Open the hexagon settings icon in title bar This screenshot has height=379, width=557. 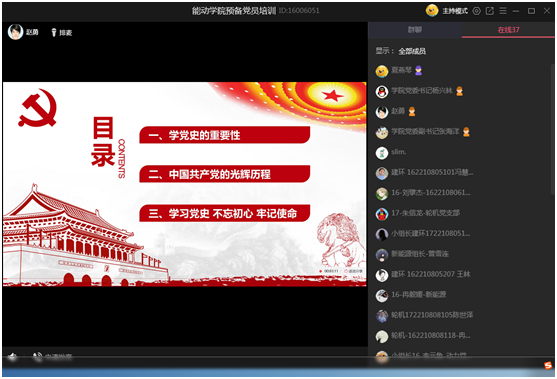click(x=476, y=11)
